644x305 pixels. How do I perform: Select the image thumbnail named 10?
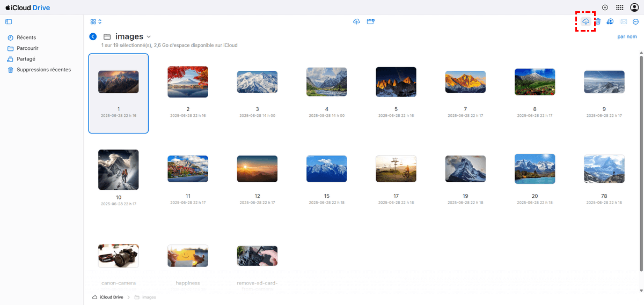(x=119, y=170)
